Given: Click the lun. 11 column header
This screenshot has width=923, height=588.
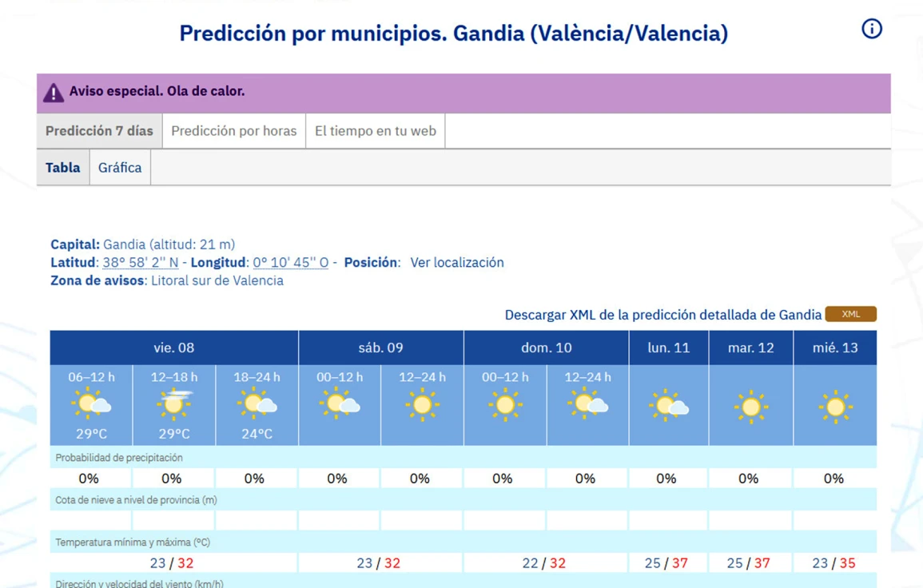Looking at the screenshot, I should tap(669, 348).
